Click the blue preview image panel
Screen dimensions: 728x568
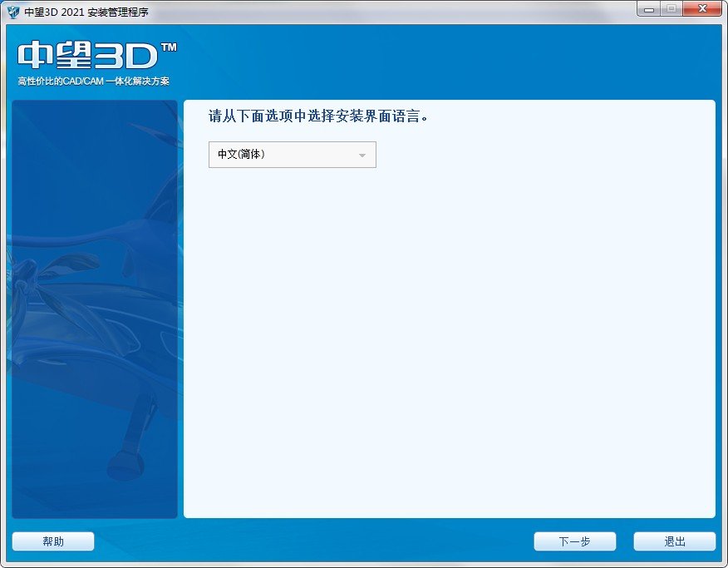[x=94, y=308]
